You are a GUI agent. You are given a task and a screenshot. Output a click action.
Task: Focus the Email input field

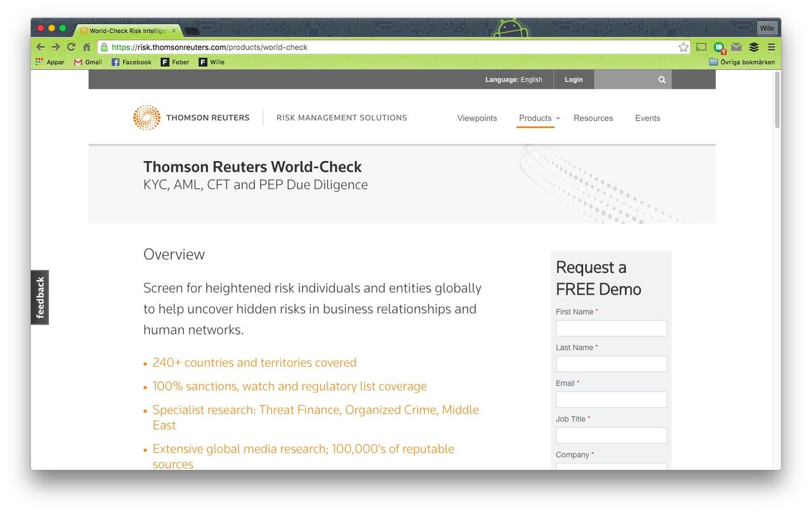611,400
